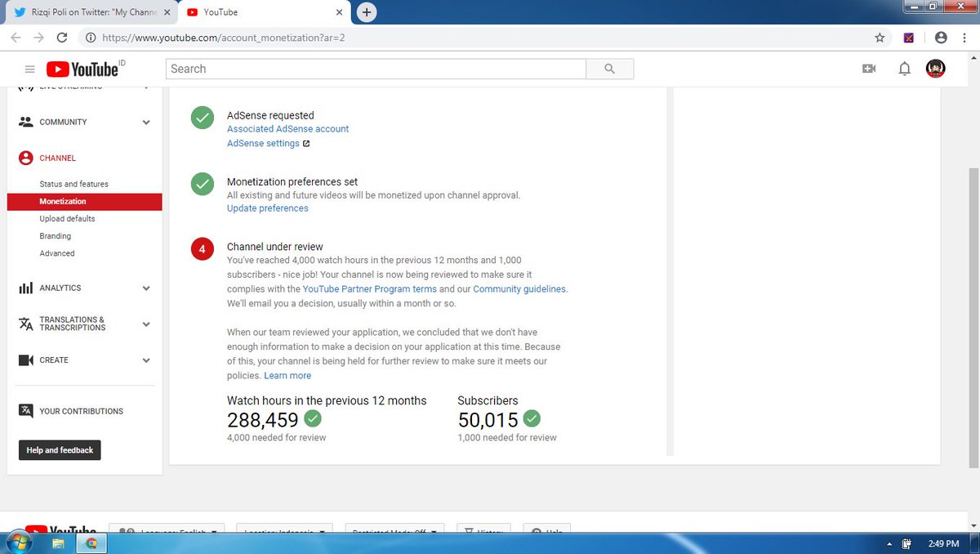Click green check beside Monetization preferences set
Image resolution: width=980 pixels, height=554 pixels.
[203, 184]
